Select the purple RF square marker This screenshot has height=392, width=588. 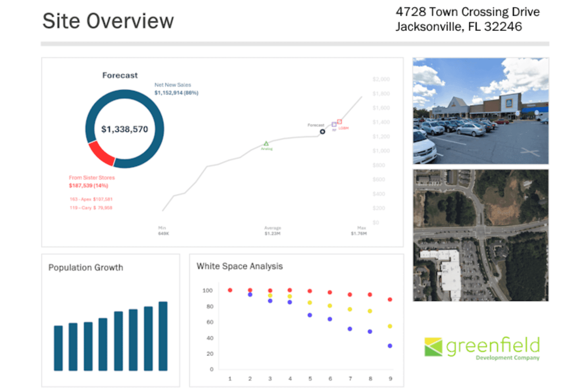point(334,124)
